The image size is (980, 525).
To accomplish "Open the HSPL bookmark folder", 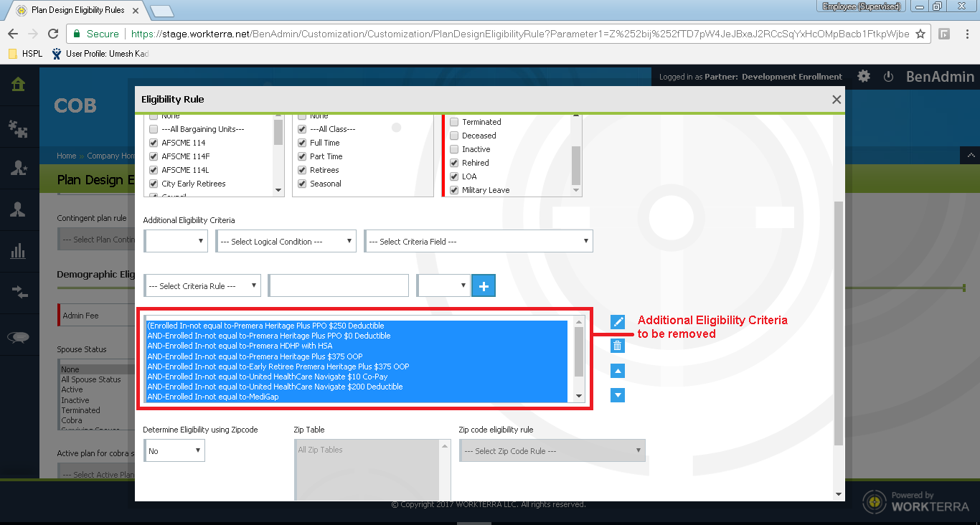I will [x=26, y=54].
